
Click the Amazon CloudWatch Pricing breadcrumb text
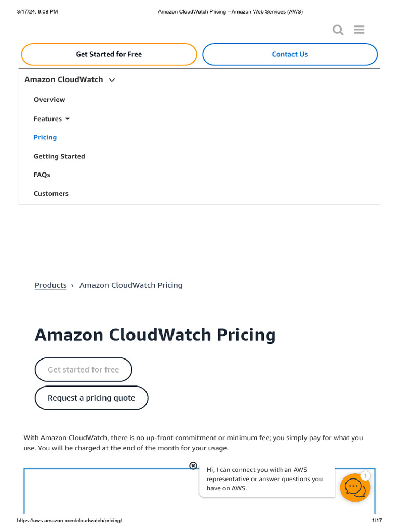click(131, 285)
